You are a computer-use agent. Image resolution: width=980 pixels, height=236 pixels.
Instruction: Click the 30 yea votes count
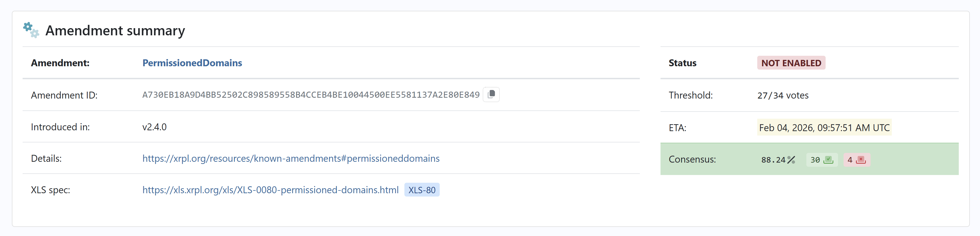tap(815, 160)
